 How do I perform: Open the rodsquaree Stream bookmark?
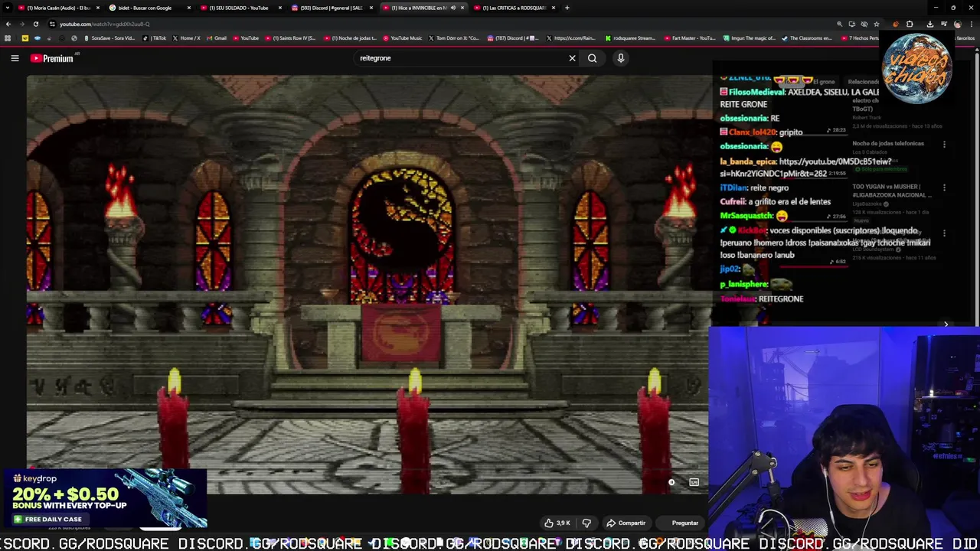(631, 37)
